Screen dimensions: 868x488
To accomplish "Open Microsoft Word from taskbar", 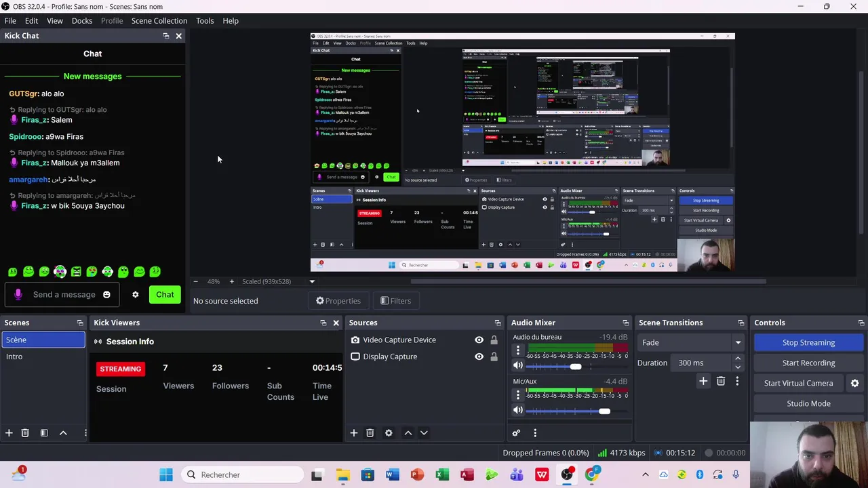I will pos(392,474).
